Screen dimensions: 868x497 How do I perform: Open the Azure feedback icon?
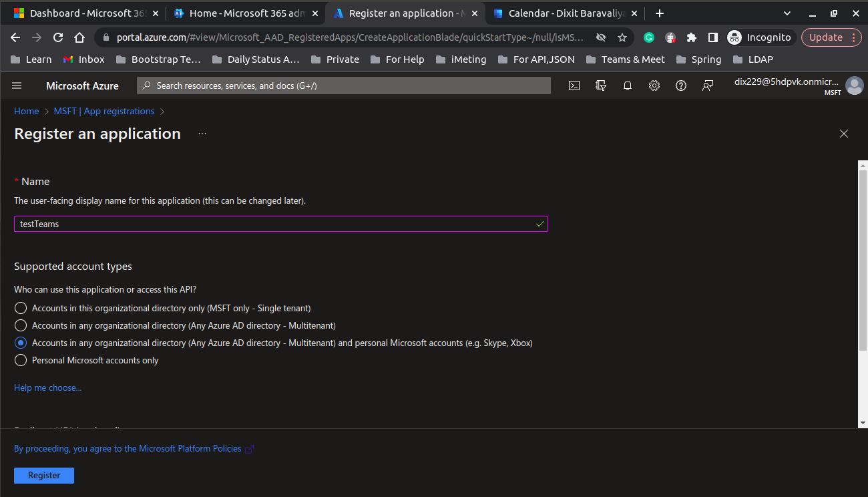708,86
